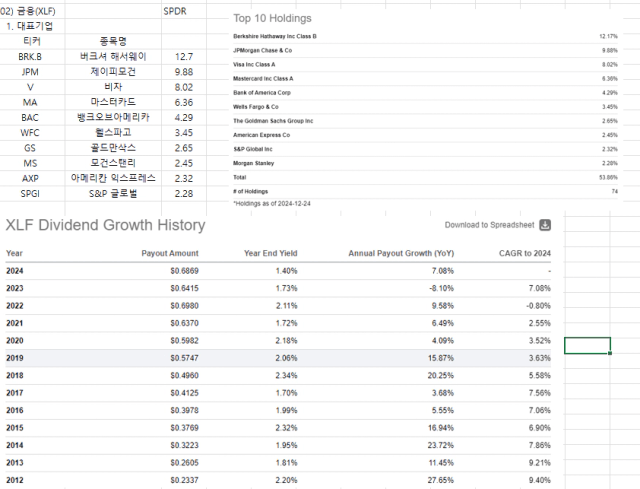
Task: Click the green-outlined selected empty cell
Action: 587,345
